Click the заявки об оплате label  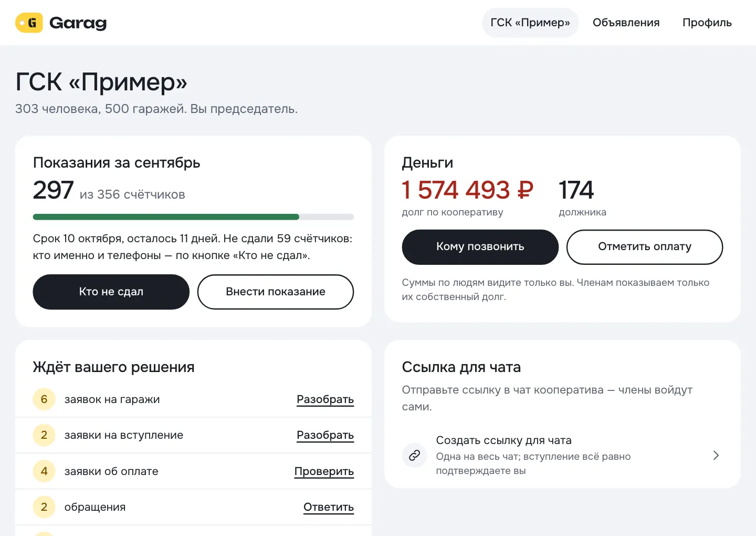point(111,471)
